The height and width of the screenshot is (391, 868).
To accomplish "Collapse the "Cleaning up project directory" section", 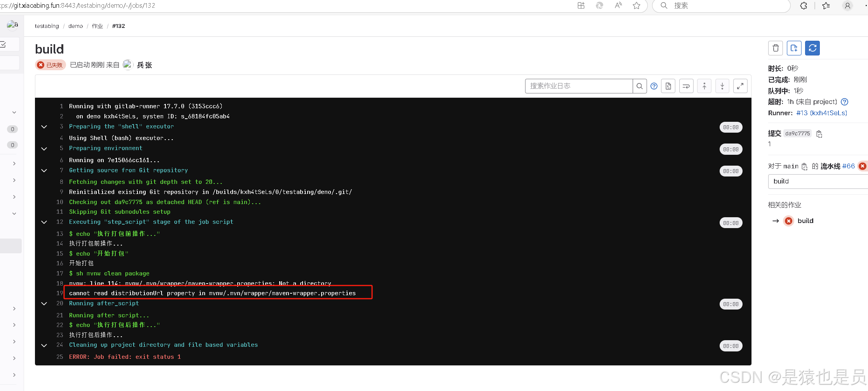I will click(x=44, y=346).
